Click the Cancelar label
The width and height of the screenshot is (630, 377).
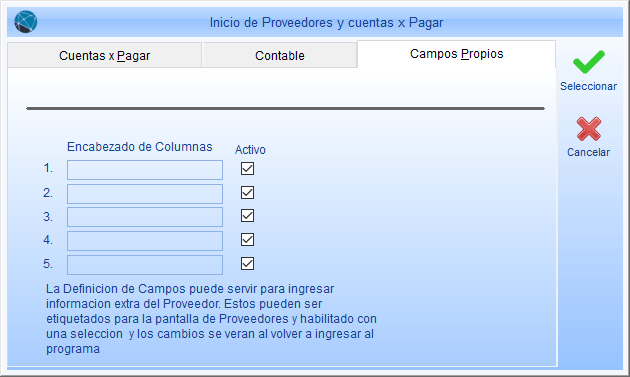(589, 152)
